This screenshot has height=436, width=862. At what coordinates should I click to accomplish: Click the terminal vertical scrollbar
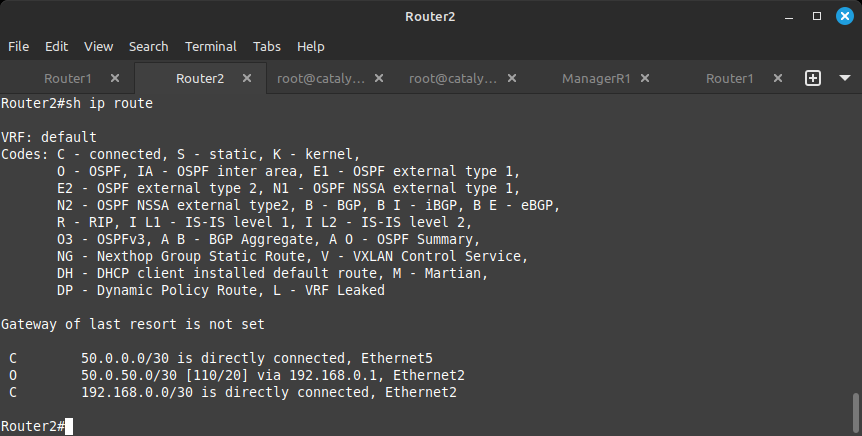(855, 413)
